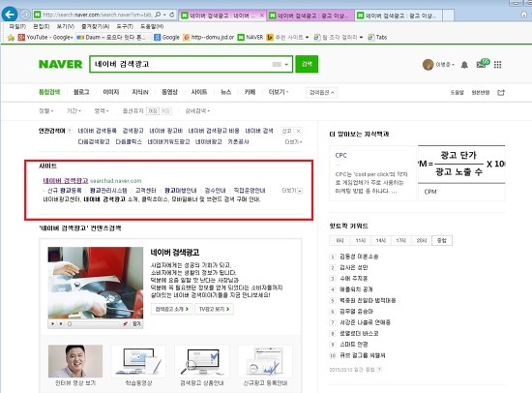
Task: Open the 기간 filter dropdown
Action: point(74,110)
